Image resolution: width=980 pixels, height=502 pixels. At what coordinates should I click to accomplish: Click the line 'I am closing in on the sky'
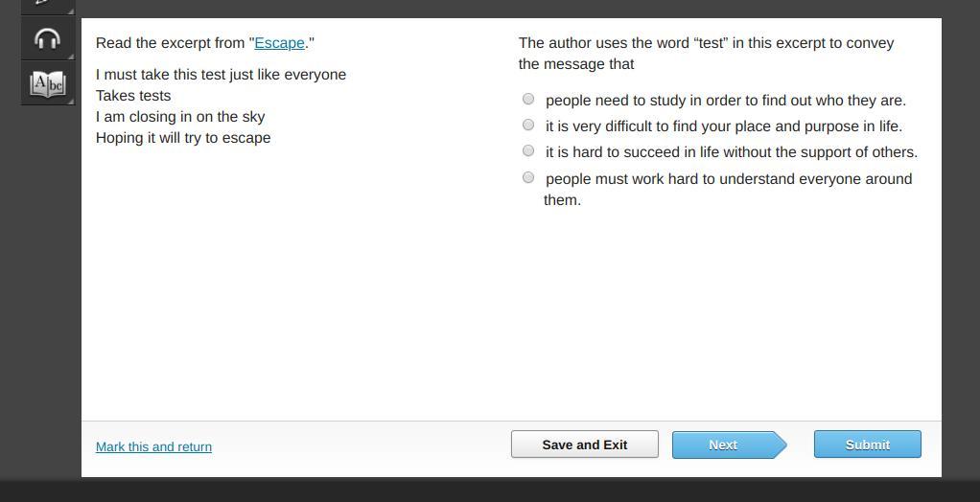click(180, 117)
